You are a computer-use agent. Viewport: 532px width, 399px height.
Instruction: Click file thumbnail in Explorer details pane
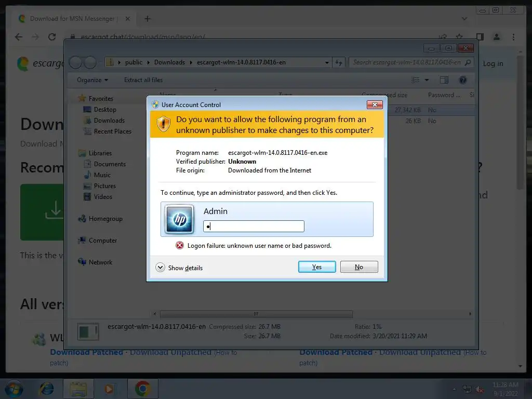point(88,331)
